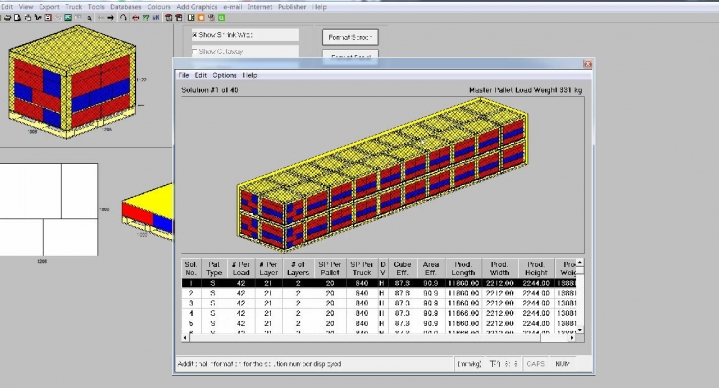This screenshot has width=719, height=388.
Task: Open the Databases menu
Action: 126,7
